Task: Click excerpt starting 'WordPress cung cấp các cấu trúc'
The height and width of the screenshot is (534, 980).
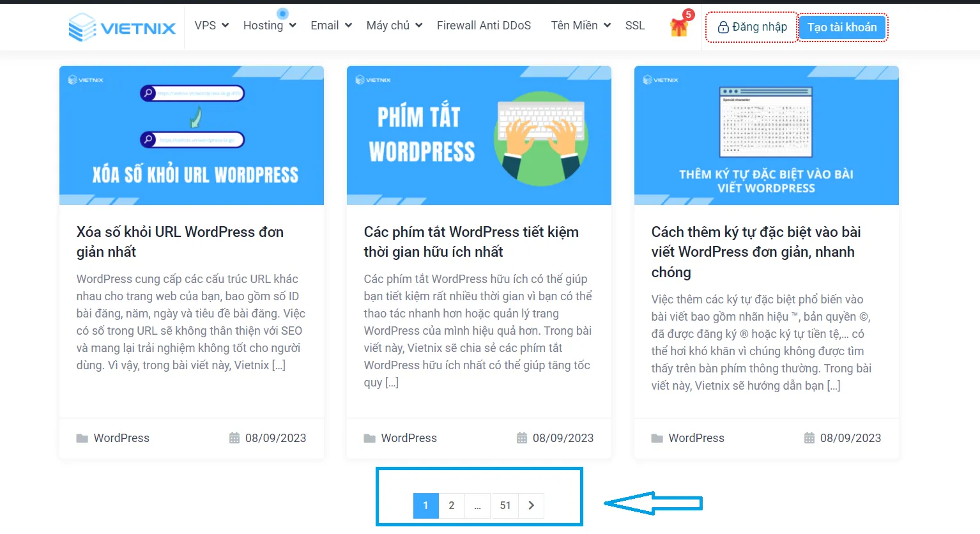Action: [x=191, y=322]
